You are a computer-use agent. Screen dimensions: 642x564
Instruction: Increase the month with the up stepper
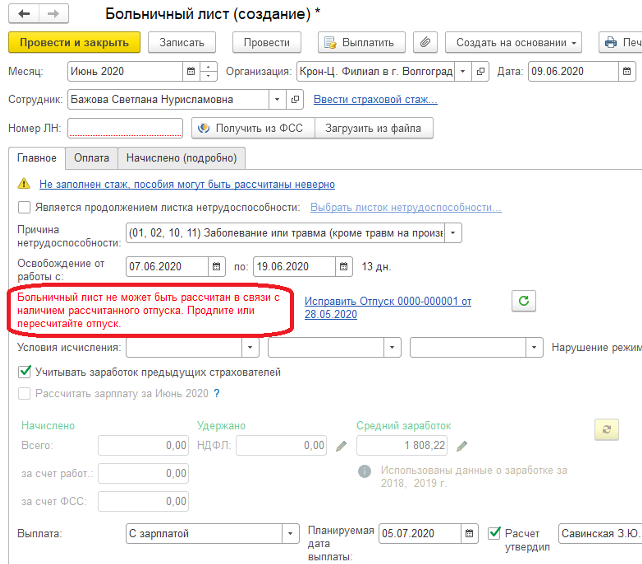(208, 67)
